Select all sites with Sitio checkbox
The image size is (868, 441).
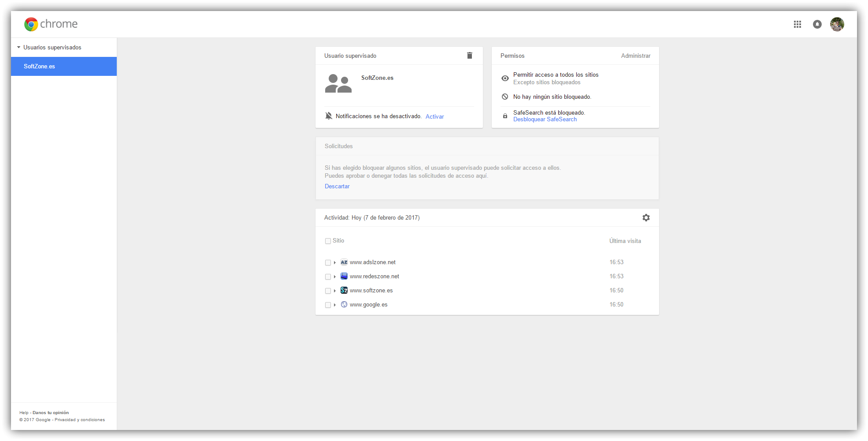pyautogui.click(x=328, y=241)
